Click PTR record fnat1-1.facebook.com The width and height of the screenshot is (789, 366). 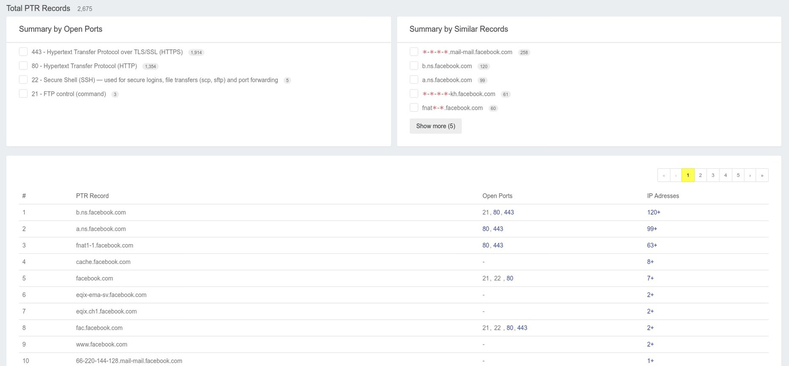pos(105,246)
